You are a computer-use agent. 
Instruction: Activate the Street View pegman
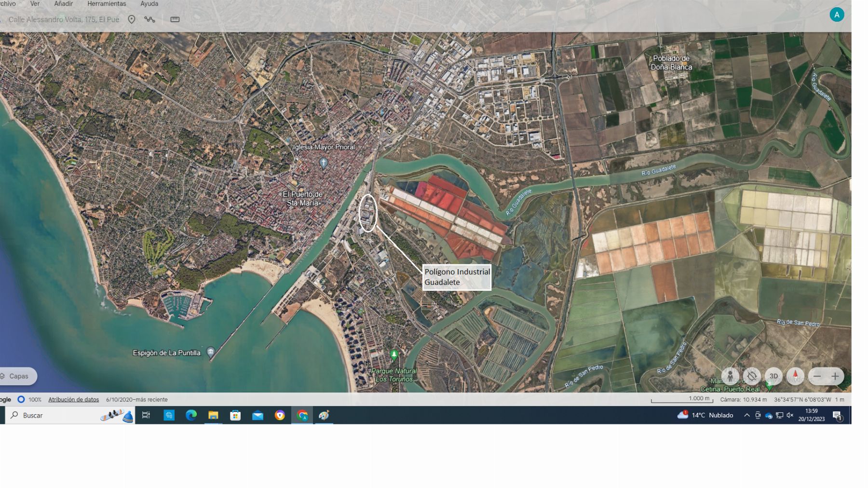(x=730, y=376)
